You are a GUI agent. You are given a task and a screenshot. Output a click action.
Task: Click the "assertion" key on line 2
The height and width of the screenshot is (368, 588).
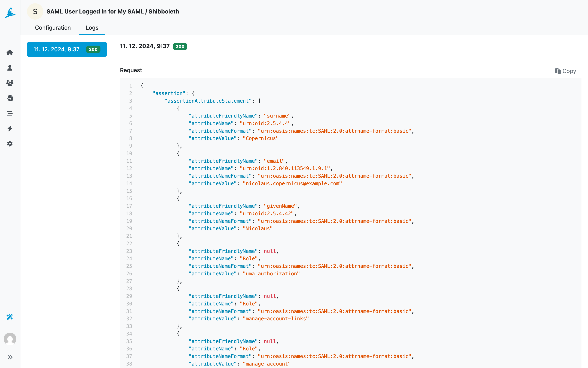(x=169, y=93)
